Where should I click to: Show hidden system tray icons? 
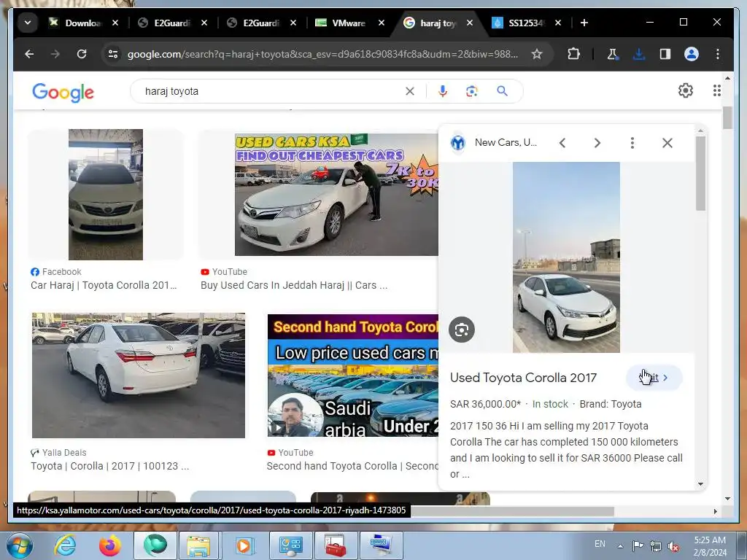[620, 545]
